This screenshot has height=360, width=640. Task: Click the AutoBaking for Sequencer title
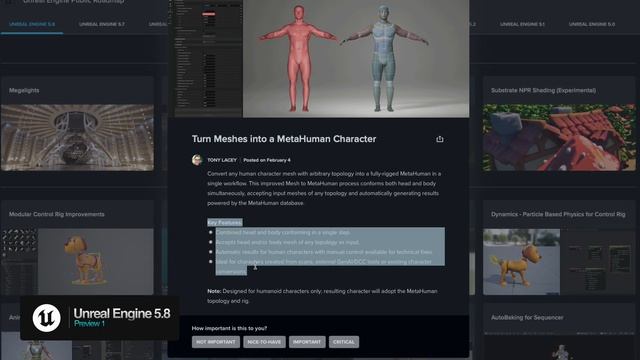pos(527,318)
